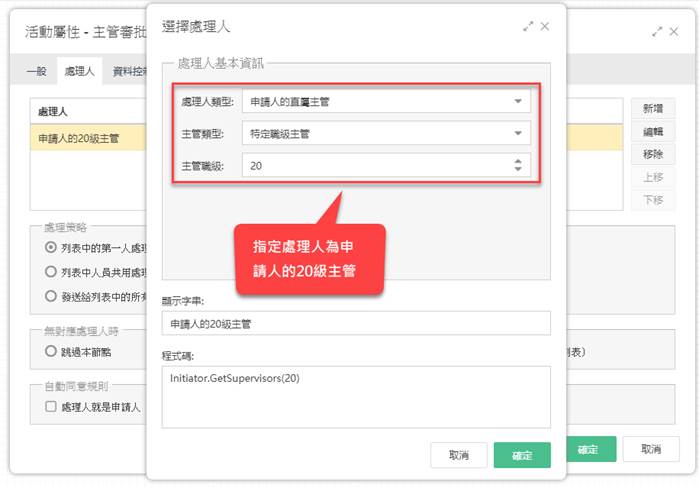
Task: Close the 選擇處理人 dialog
Action: 545,27
